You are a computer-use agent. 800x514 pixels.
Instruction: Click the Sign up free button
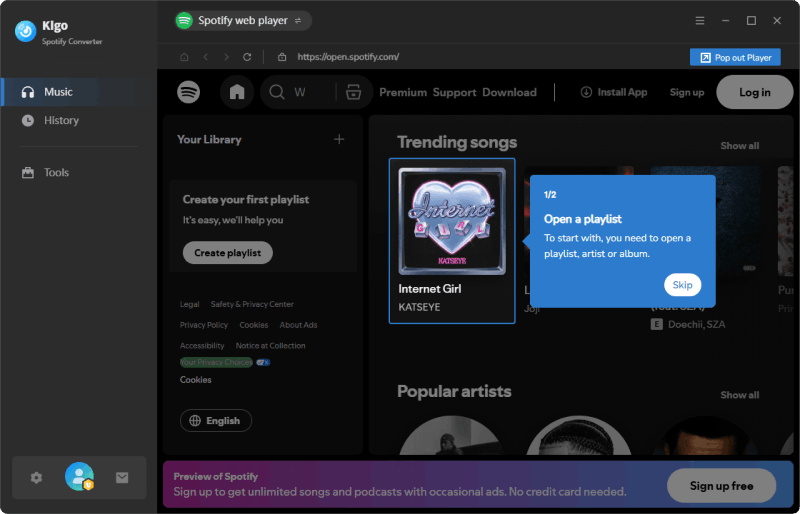point(721,486)
